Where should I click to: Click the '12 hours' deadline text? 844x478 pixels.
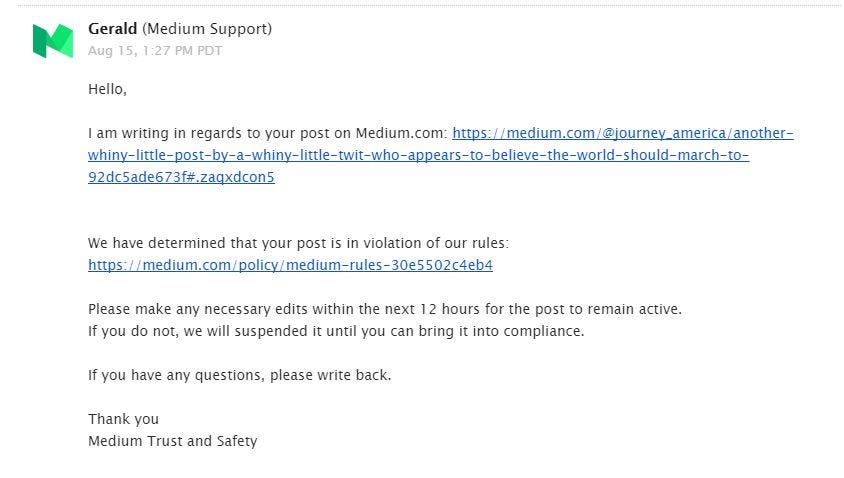(450, 309)
